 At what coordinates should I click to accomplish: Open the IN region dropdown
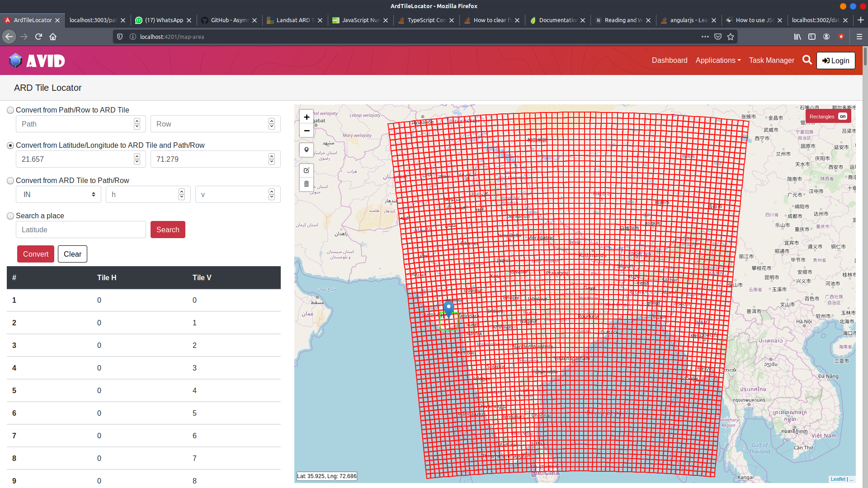(58, 194)
